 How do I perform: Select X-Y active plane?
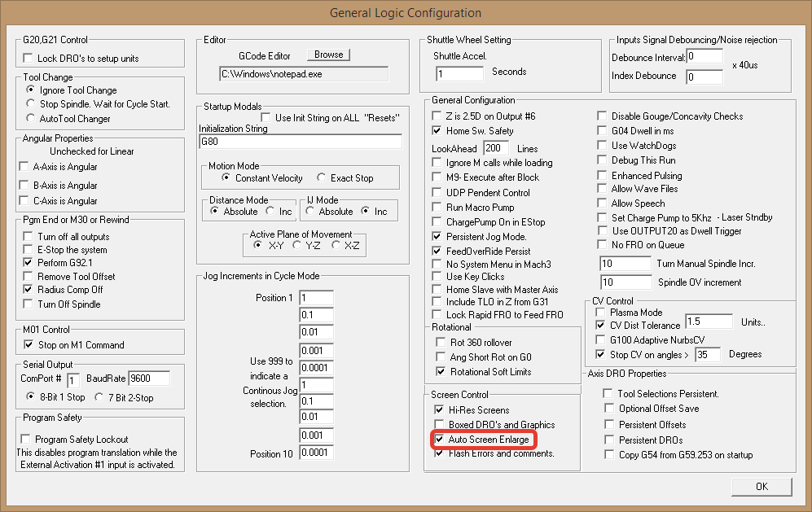click(257, 245)
